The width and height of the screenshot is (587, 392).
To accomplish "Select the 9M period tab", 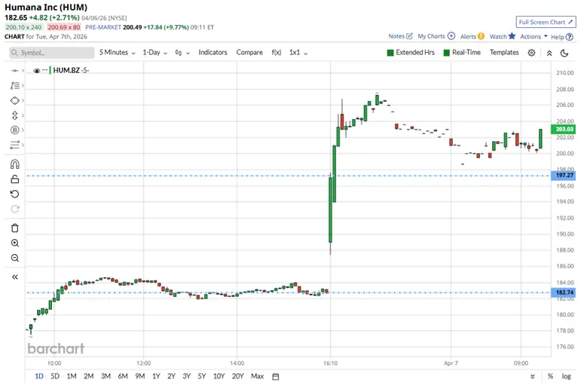I will tap(140, 376).
